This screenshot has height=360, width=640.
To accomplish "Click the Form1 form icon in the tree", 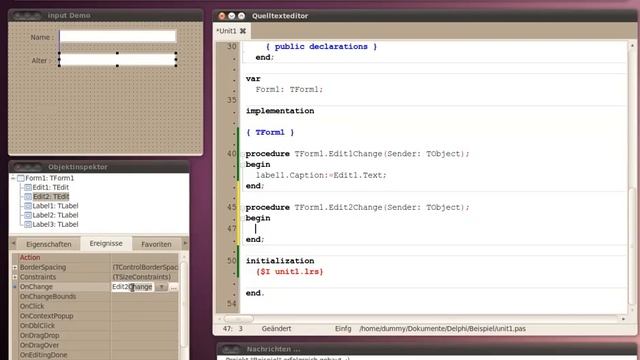I will pyautogui.click(x=20, y=178).
